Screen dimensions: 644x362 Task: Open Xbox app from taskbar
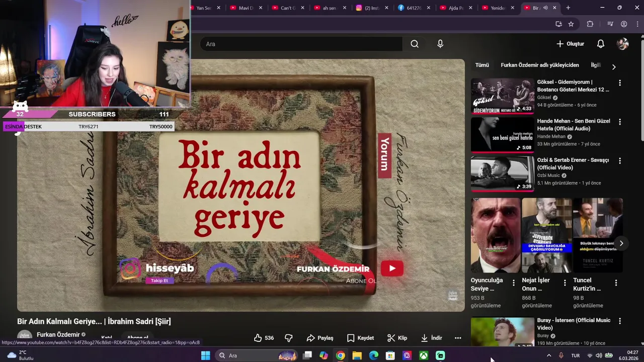(x=424, y=355)
